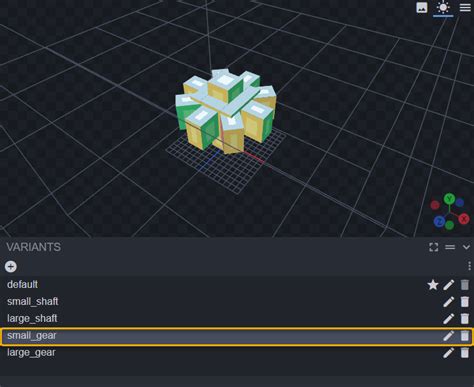Screen dimensions: 474x387
Task: Click the Variants panel drag handle icon
Action: pyautogui.click(x=450, y=247)
